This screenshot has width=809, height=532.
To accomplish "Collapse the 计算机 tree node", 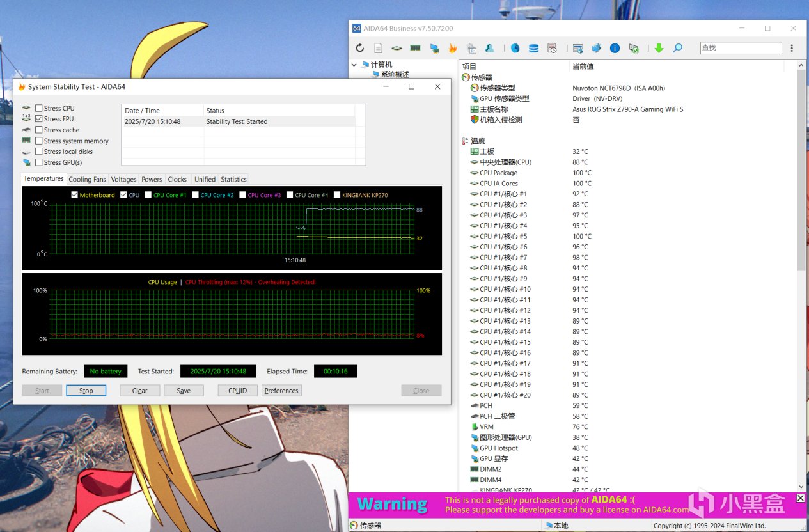I will coord(354,65).
